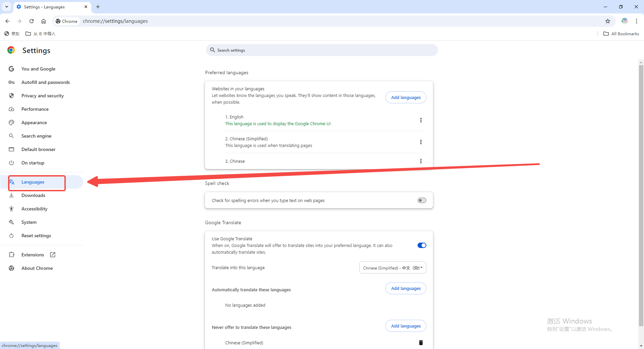The image size is (644, 349).
Task: Click the address bar URL
Action: pos(115,21)
